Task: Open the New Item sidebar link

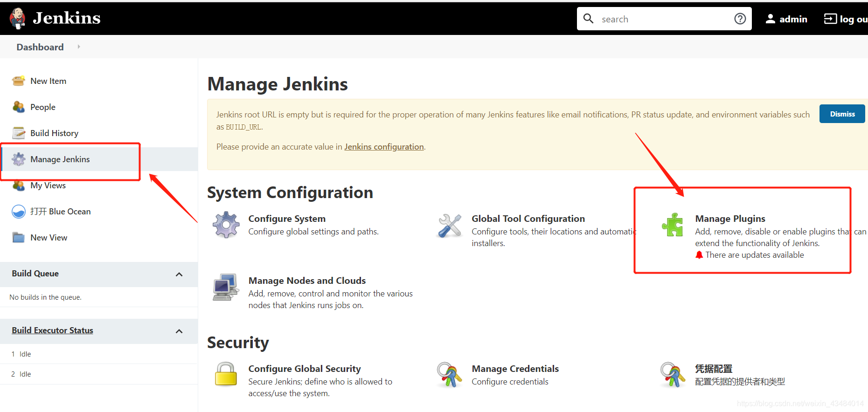Action: pyautogui.click(x=49, y=81)
